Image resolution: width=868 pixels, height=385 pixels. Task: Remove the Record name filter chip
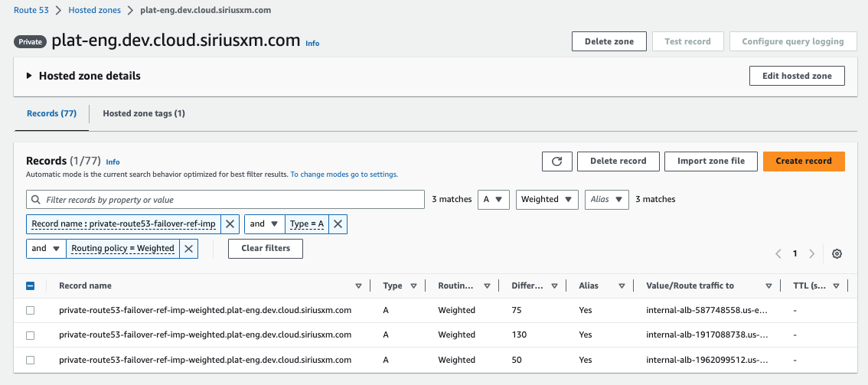(230, 224)
